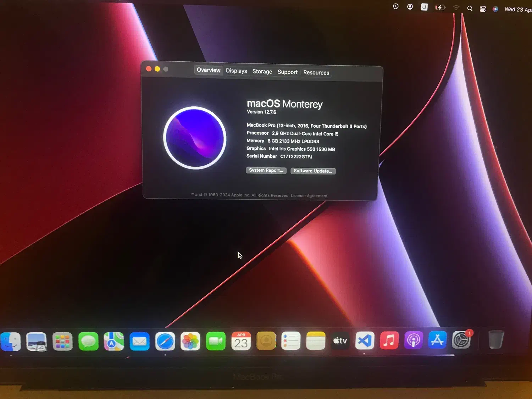Open the Trash in the Dock
The image size is (532, 399).
point(496,339)
